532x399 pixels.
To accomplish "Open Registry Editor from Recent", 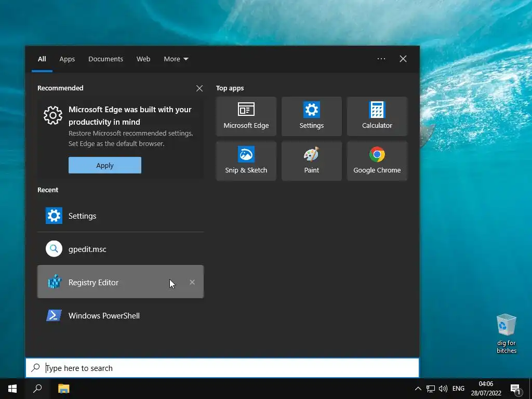I will (x=121, y=282).
